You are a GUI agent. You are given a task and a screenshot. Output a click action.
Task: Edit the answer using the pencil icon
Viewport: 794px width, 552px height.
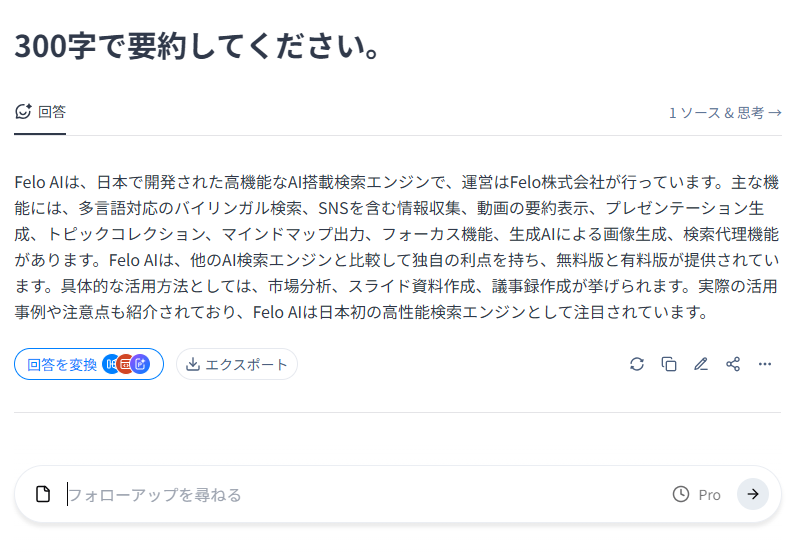[x=701, y=364]
